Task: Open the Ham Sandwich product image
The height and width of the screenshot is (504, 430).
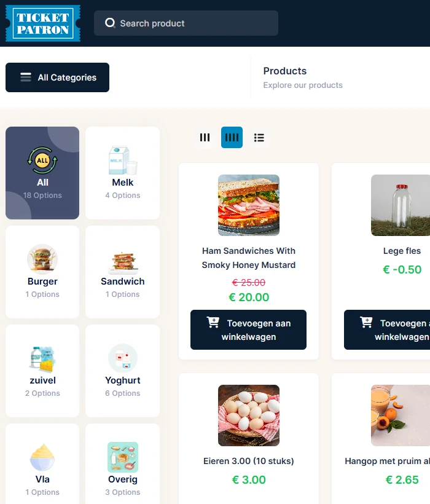Action: (249, 205)
